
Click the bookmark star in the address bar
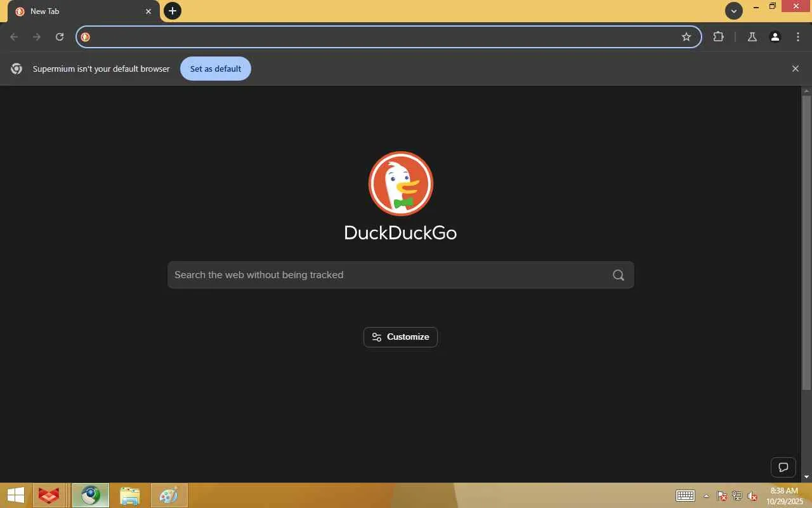pos(686,37)
